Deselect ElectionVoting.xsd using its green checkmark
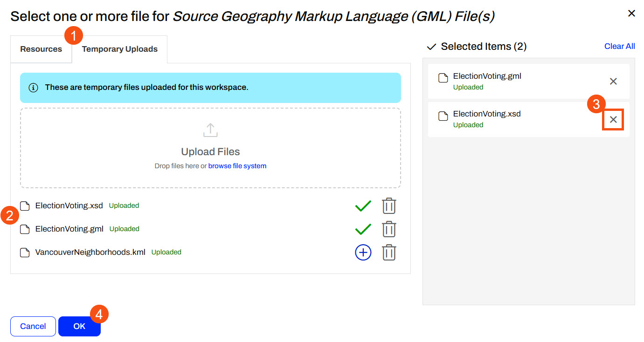Viewport: 644px width, 342px height. (363, 206)
